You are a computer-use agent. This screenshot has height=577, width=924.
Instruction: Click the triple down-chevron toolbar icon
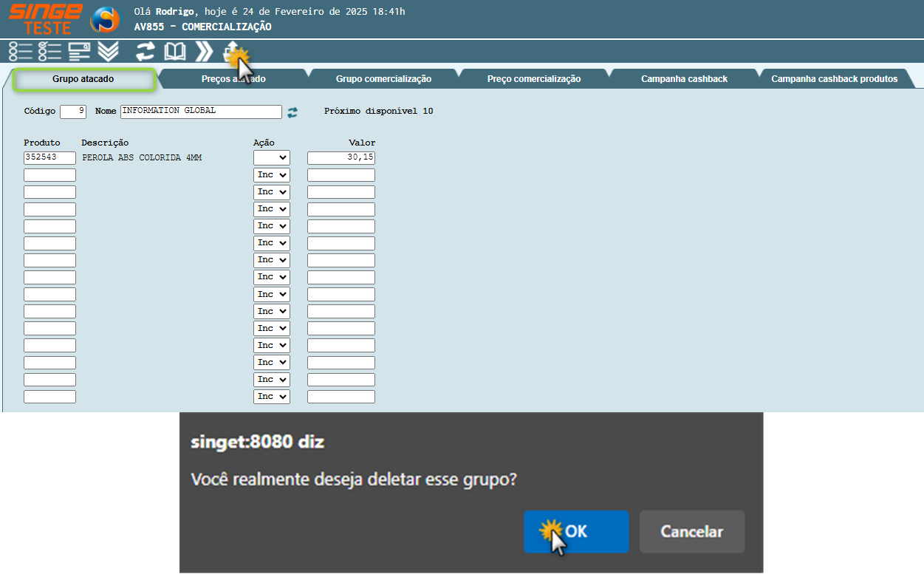pyautogui.click(x=108, y=51)
